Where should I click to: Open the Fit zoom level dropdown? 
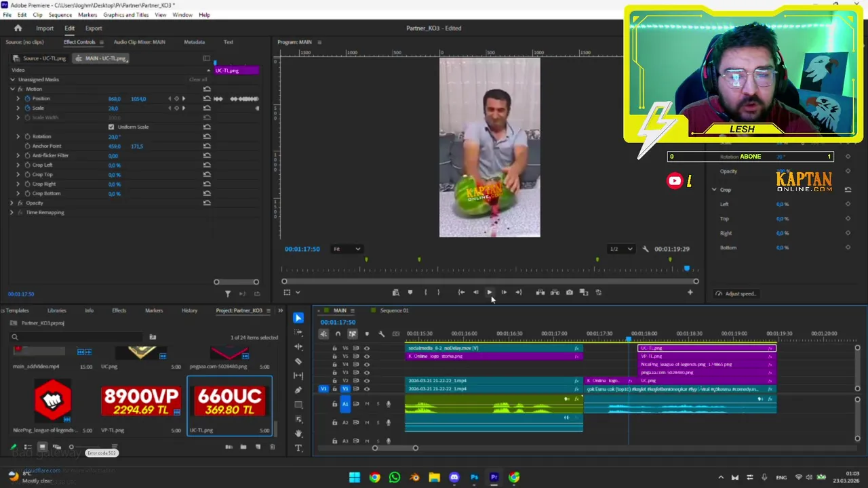point(347,249)
